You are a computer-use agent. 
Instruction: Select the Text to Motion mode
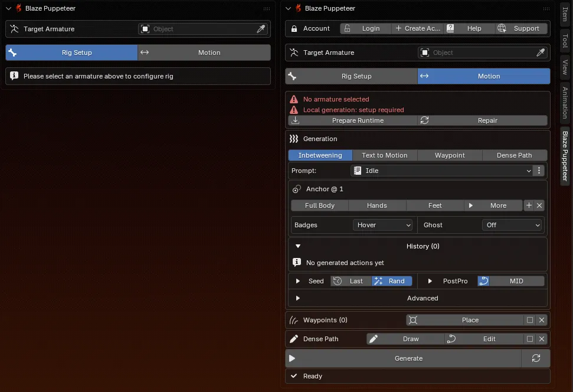[384, 155]
